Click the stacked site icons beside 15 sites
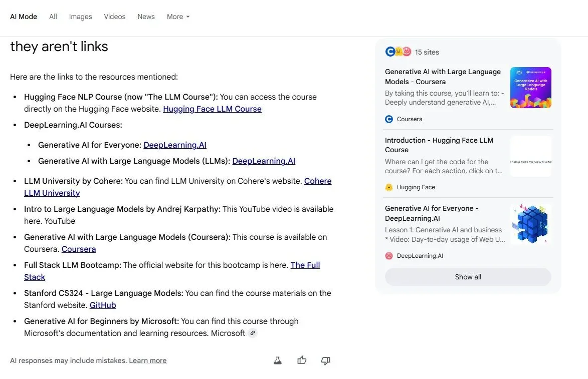Screen dimensions: 588x379 tap(398, 52)
